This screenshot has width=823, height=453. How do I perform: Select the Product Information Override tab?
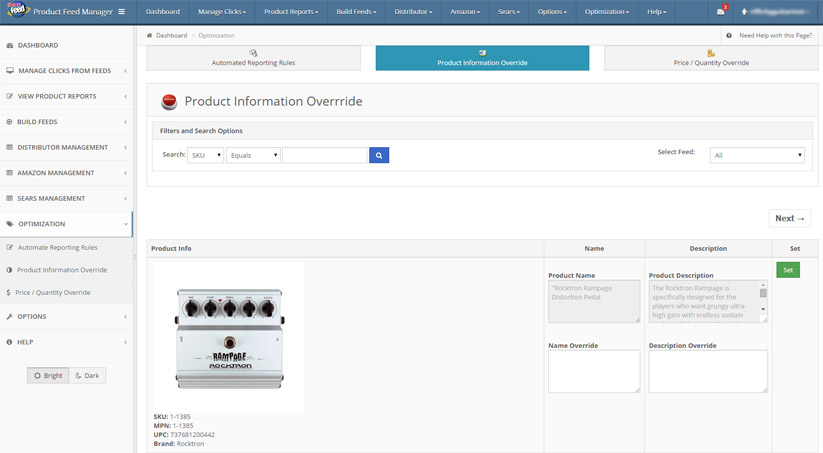pos(482,58)
